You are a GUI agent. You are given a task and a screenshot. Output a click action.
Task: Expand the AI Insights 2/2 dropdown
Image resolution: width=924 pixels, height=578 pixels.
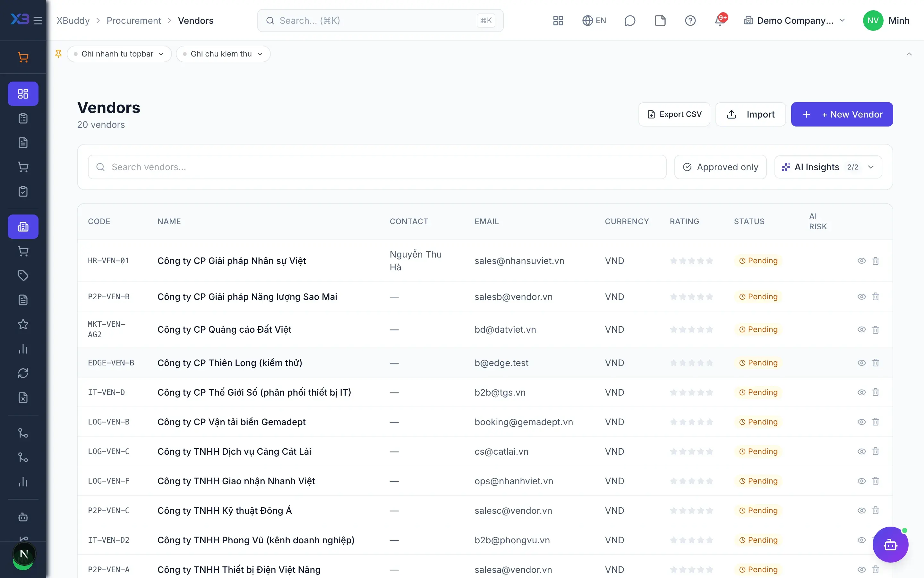[x=828, y=167]
